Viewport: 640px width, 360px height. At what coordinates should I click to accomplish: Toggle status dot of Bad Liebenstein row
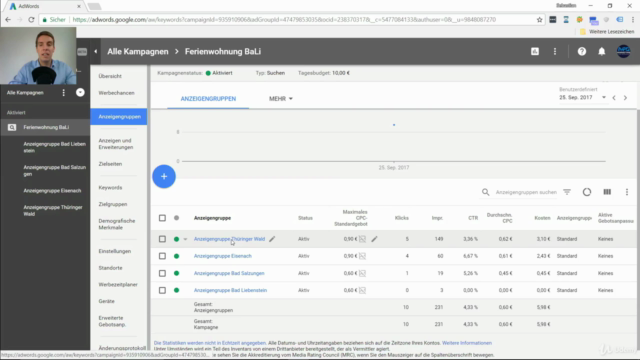click(x=176, y=290)
